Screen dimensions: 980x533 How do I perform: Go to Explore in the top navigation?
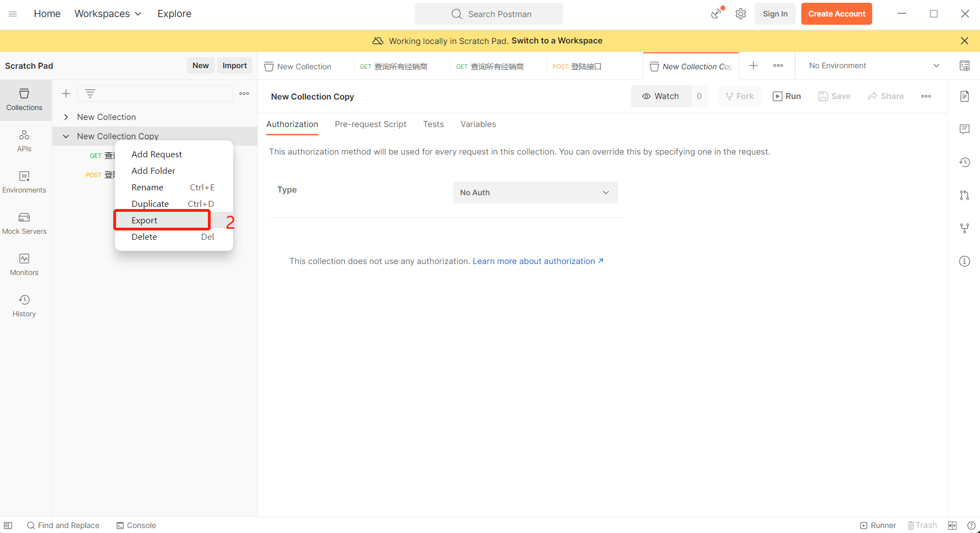coord(174,14)
